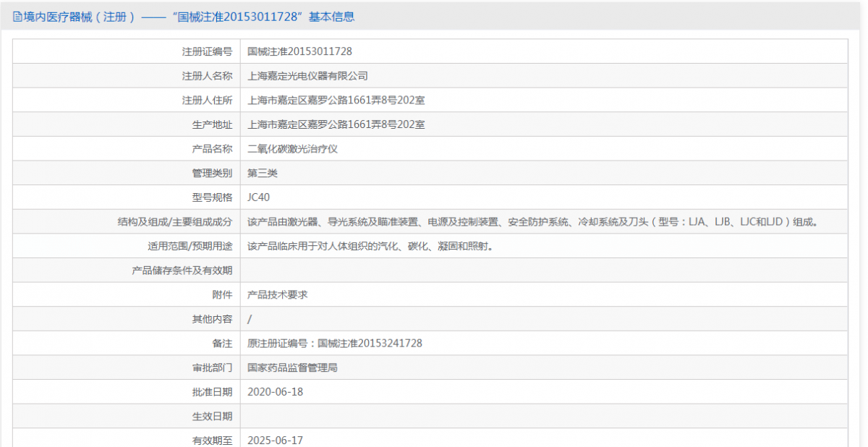Select expiry date 2025-06-17
The height and width of the screenshot is (447, 868).
pyautogui.click(x=275, y=440)
